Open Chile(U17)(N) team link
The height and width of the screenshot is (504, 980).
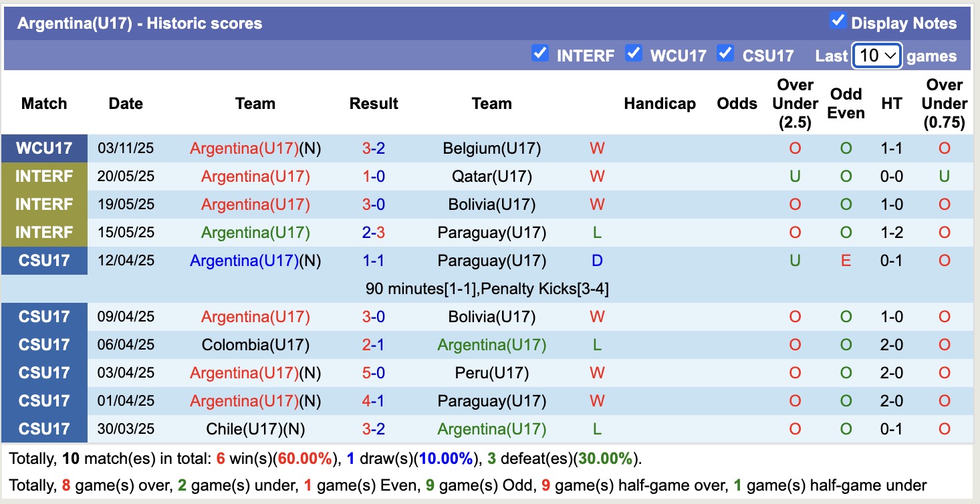pyautogui.click(x=255, y=429)
